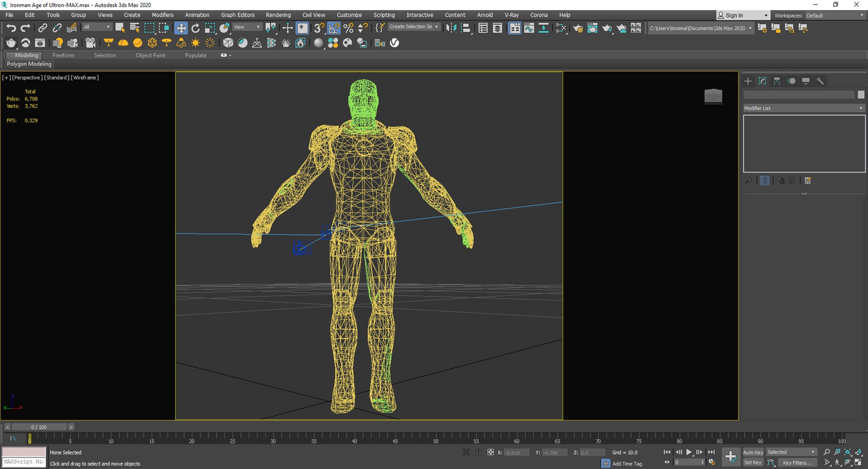Click the V-Ray logo icon

(395, 43)
